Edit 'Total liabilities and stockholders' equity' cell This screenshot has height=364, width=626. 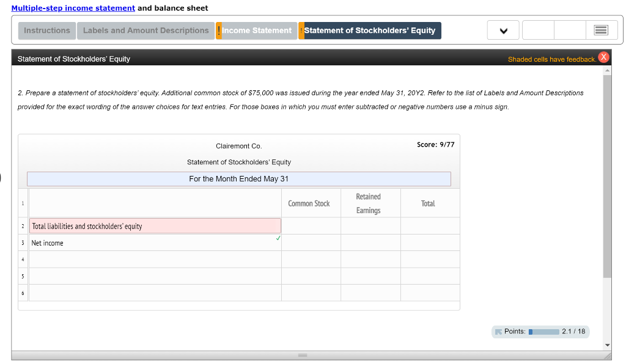pos(155,226)
